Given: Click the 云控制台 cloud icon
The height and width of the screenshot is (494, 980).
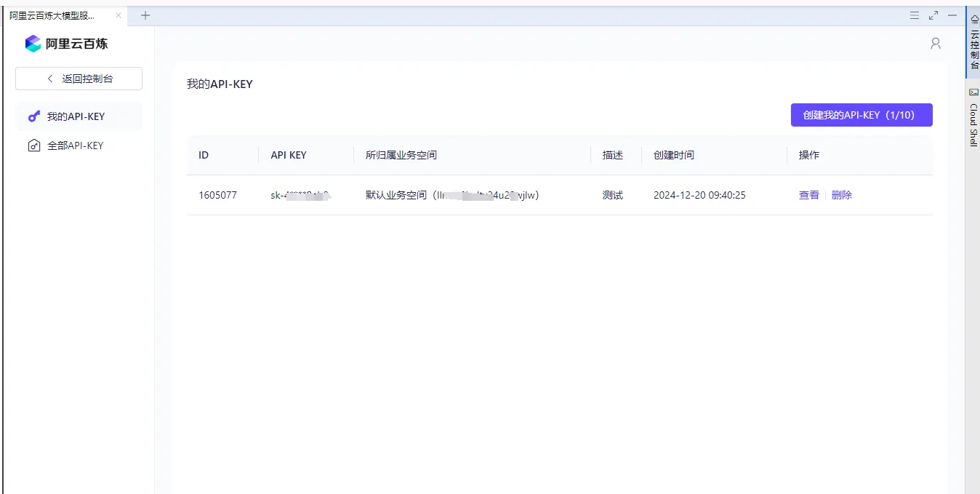Looking at the screenshot, I should pyautogui.click(x=973, y=19).
